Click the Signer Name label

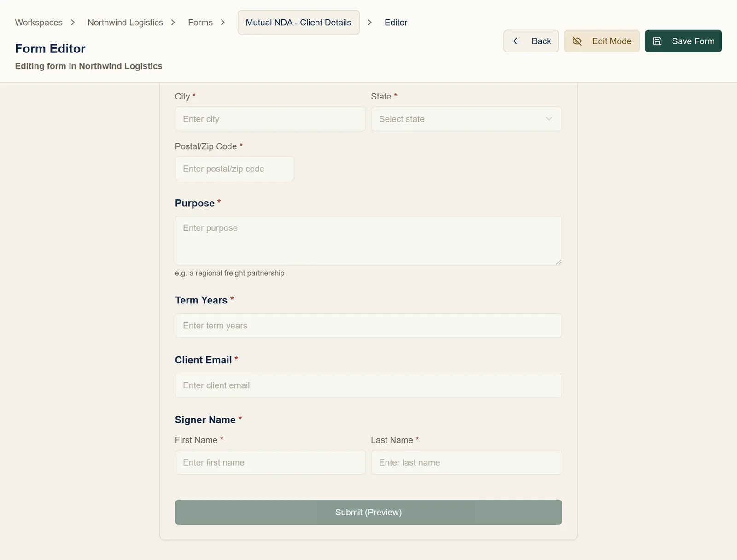click(x=205, y=420)
